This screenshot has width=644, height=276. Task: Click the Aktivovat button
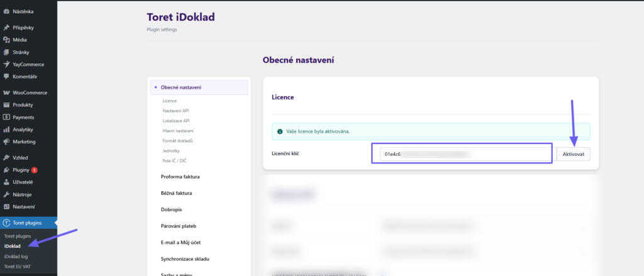(x=574, y=155)
